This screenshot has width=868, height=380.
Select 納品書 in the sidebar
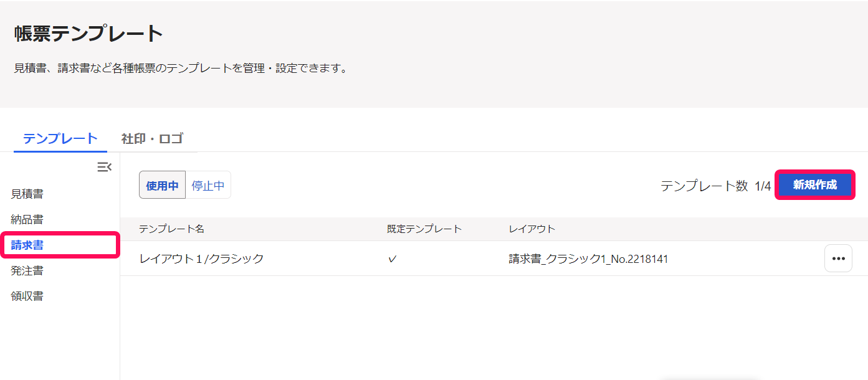coord(27,219)
